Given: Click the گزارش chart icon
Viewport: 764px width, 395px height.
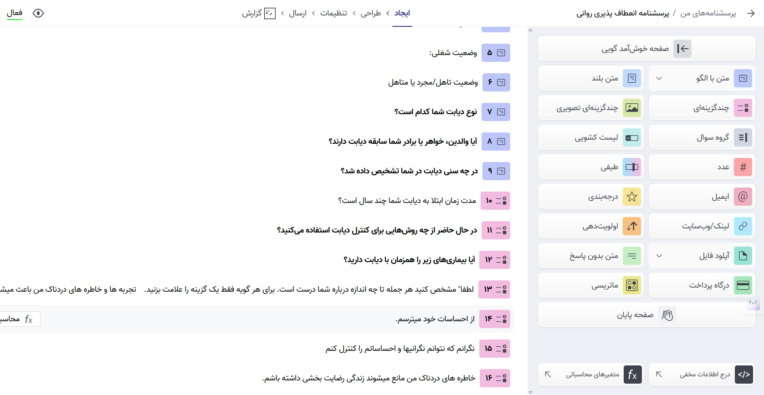Looking at the screenshot, I should coord(270,14).
